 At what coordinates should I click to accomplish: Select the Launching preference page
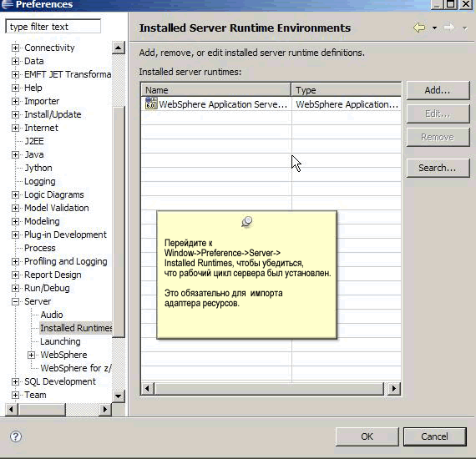60,341
